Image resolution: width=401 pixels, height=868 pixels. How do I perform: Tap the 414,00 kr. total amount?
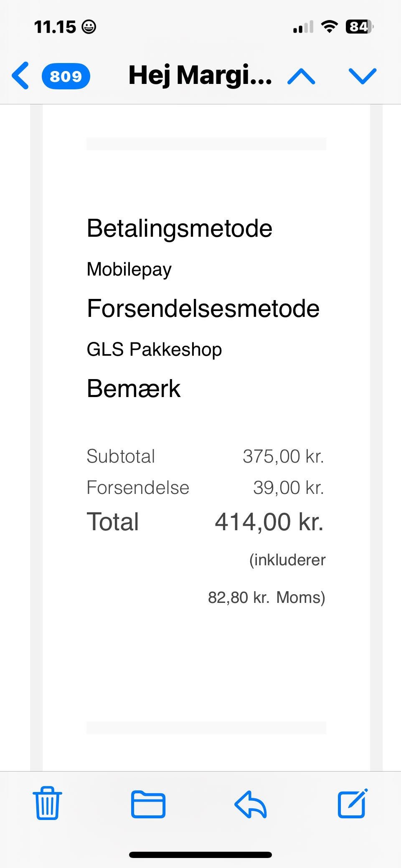click(x=269, y=522)
